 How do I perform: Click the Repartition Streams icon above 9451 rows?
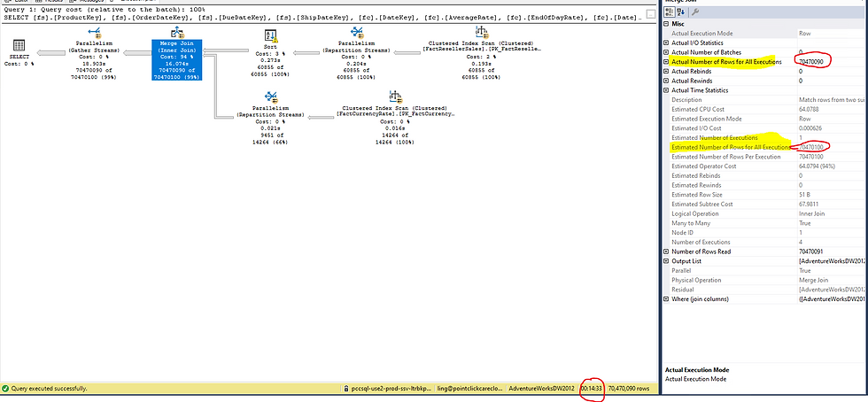(x=271, y=97)
